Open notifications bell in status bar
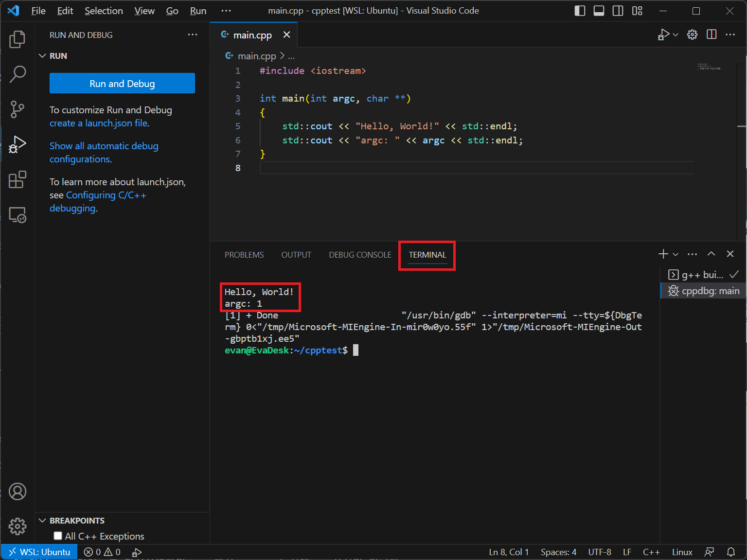This screenshot has height=560, width=747. [x=731, y=552]
